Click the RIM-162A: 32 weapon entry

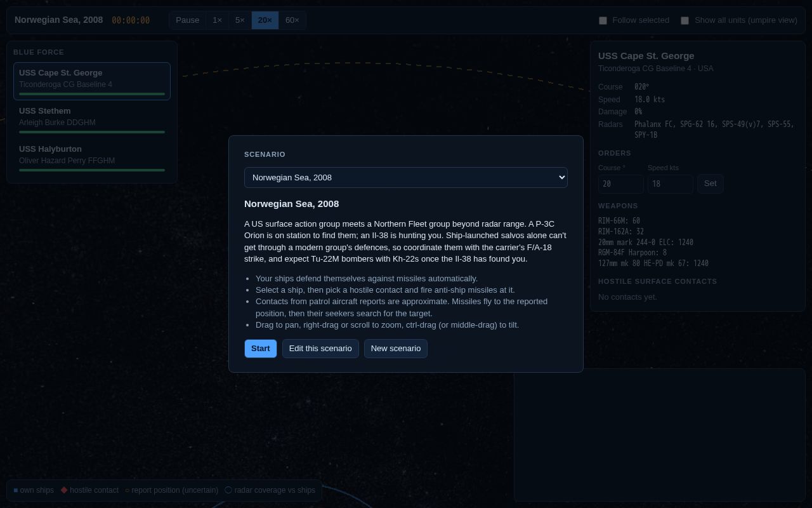pyautogui.click(x=621, y=232)
